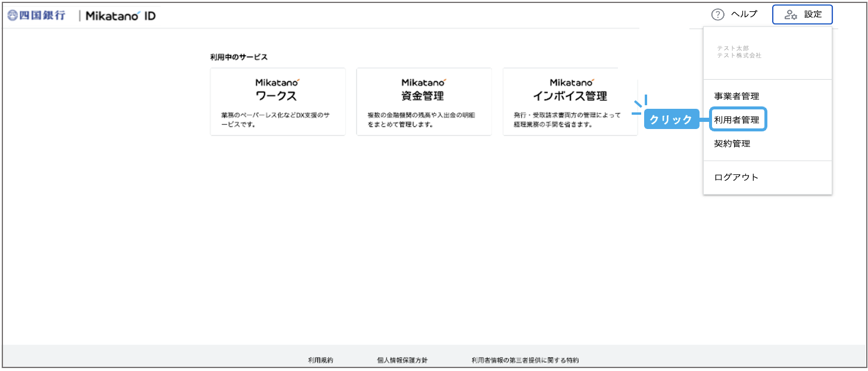The height and width of the screenshot is (371, 868).
Task: Click the user-gear icon in 設定
Action: [x=791, y=15]
